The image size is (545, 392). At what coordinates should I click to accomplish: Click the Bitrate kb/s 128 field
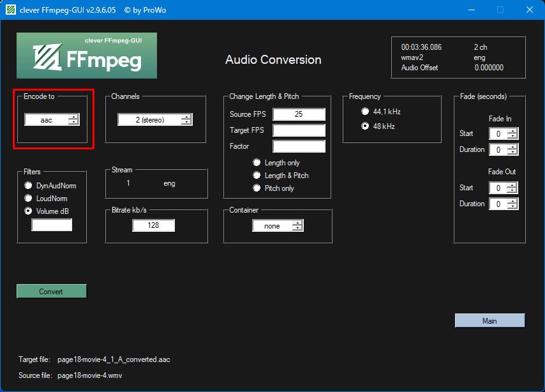tap(153, 225)
